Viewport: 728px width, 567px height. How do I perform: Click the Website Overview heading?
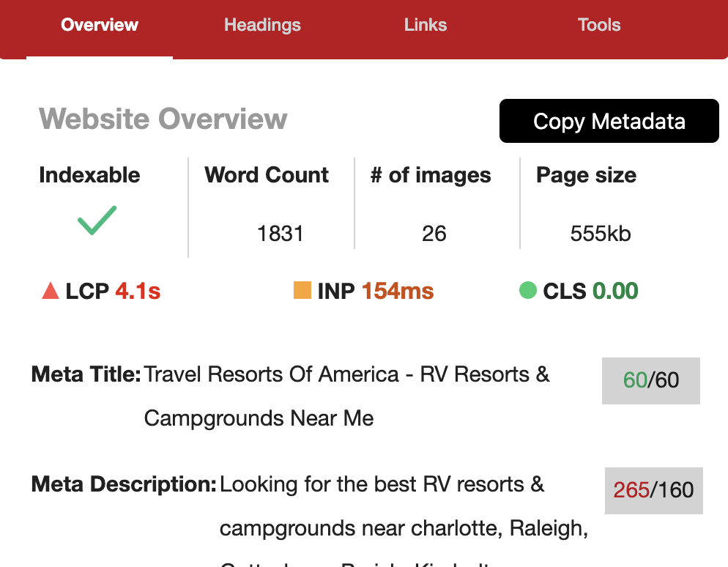(163, 119)
